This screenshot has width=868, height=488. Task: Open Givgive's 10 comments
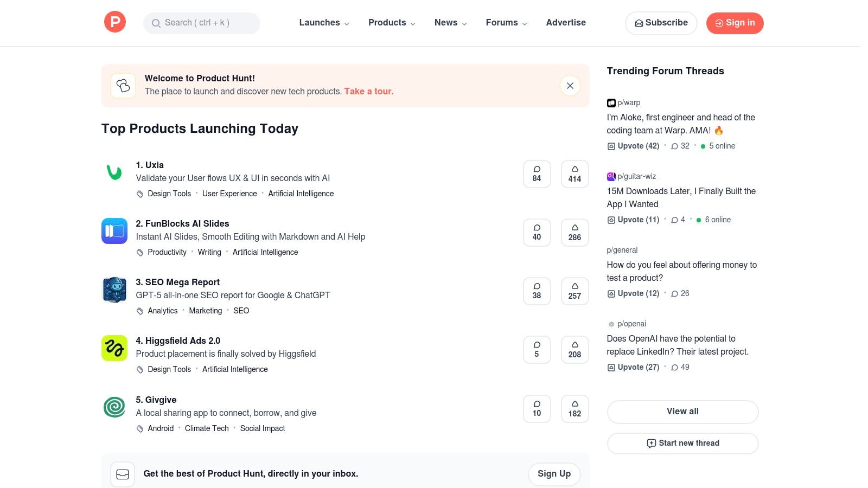pyautogui.click(x=537, y=409)
